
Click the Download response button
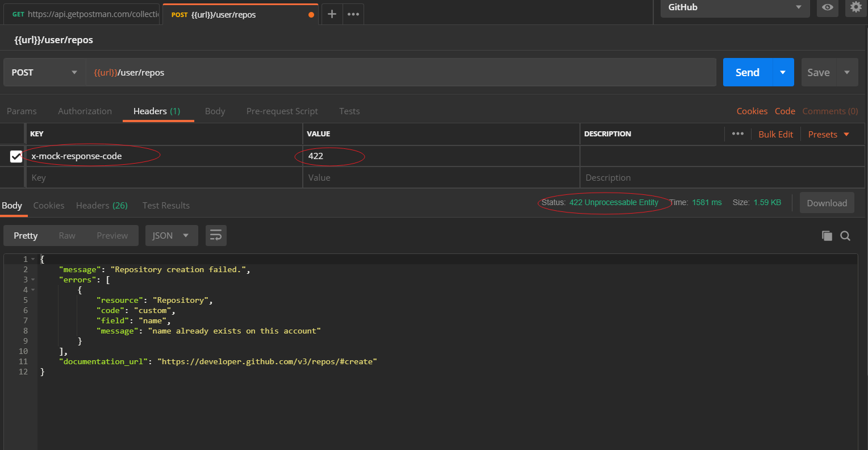coord(827,203)
